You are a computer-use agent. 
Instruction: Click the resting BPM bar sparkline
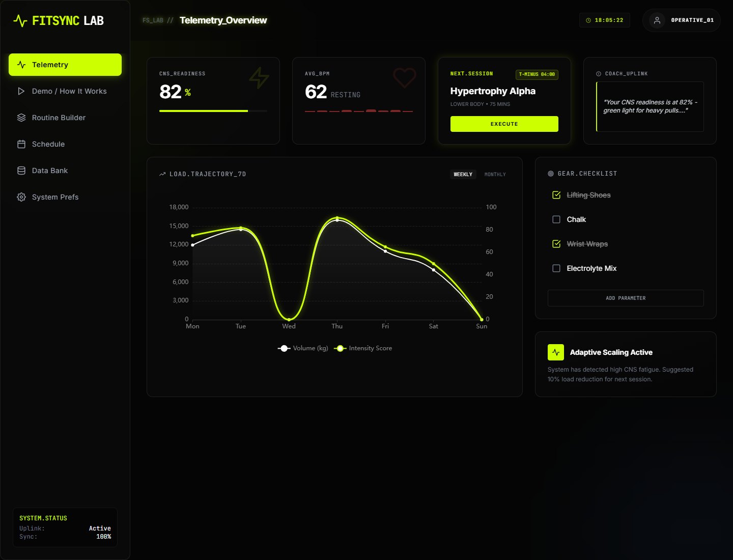(359, 110)
